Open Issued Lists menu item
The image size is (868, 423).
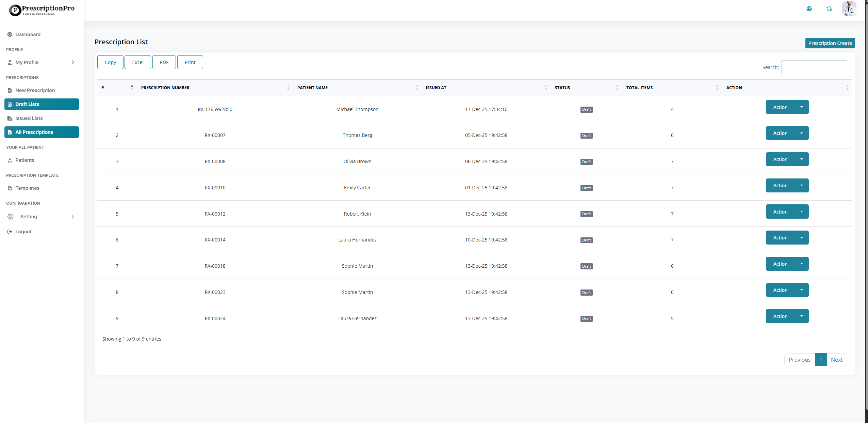[x=29, y=118]
